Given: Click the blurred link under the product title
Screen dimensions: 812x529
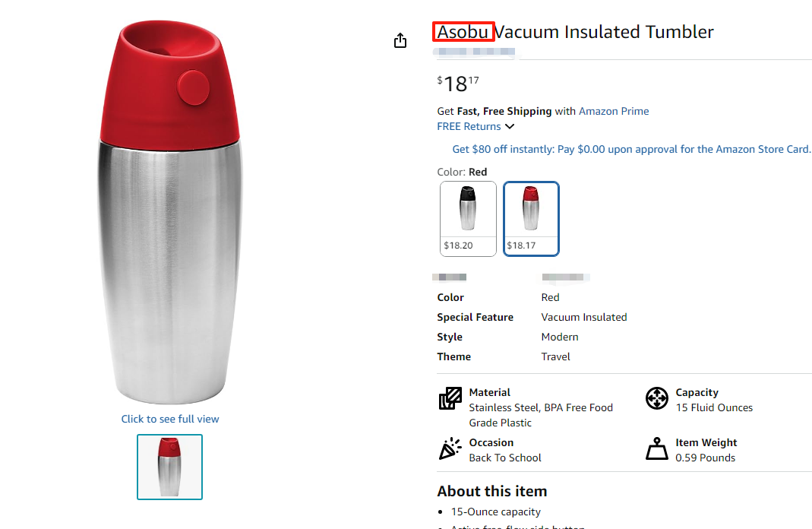Looking at the screenshot, I should click(474, 53).
